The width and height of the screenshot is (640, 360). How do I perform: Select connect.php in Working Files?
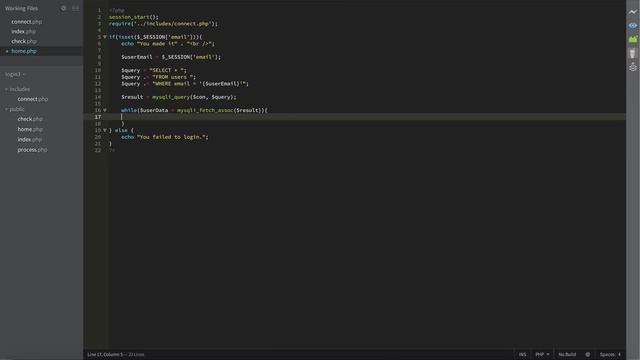pos(27,22)
